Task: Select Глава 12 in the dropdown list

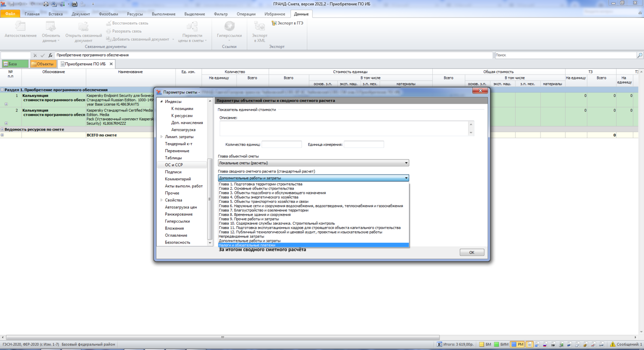Action: click(x=301, y=232)
